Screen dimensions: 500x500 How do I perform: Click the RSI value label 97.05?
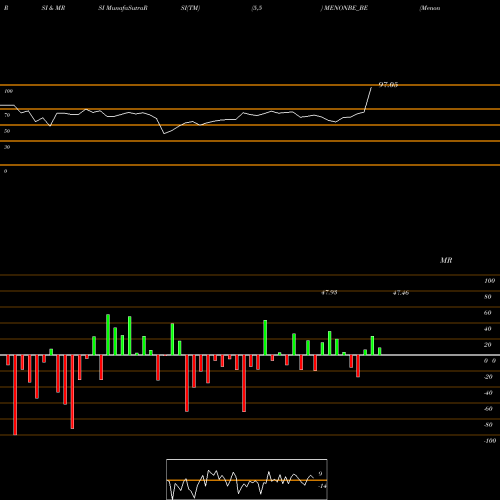[x=388, y=85]
